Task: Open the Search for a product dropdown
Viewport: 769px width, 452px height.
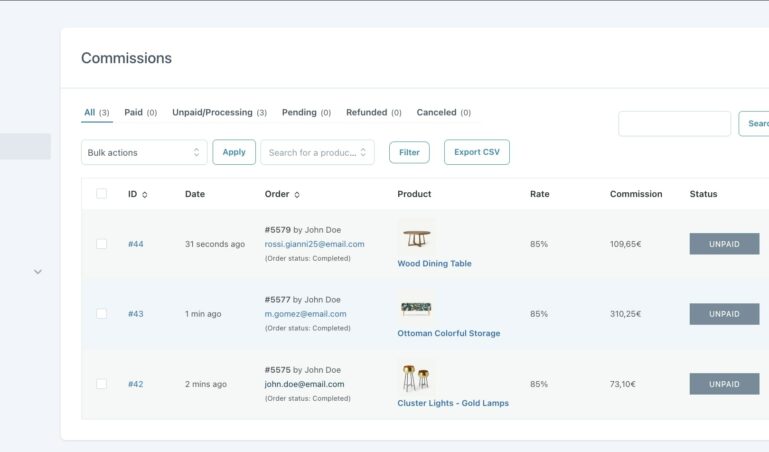Action: click(x=317, y=152)
